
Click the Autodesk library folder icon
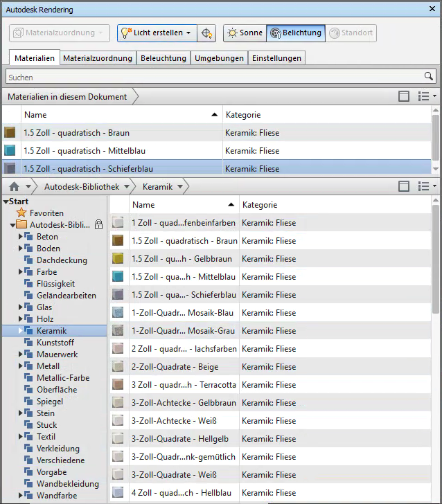(x=21, y=224)
